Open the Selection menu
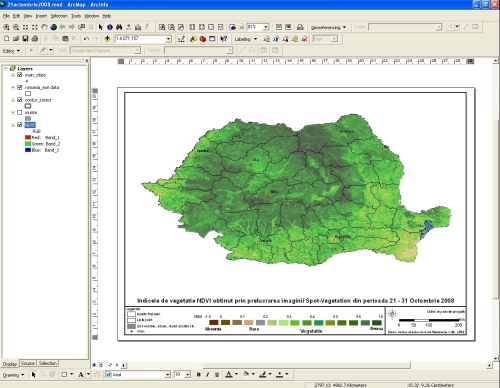The width and height of the screenshot is (500, 388). (59, 16)
